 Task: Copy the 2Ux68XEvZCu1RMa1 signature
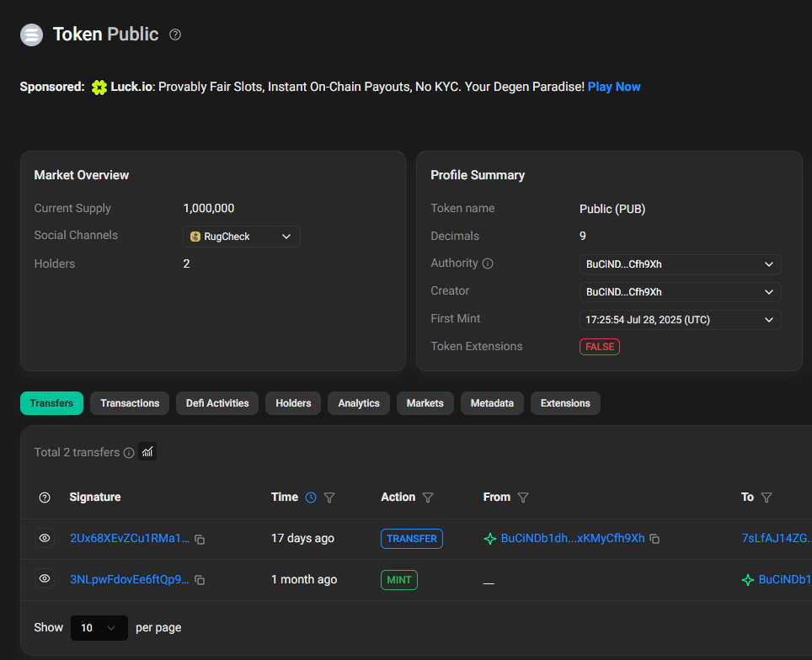(x=200, y=539)
